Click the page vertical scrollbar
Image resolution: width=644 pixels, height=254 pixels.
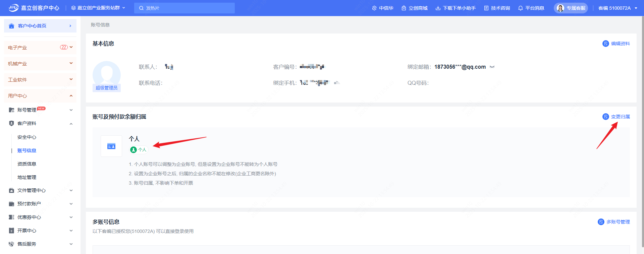[x=642, y=132]
